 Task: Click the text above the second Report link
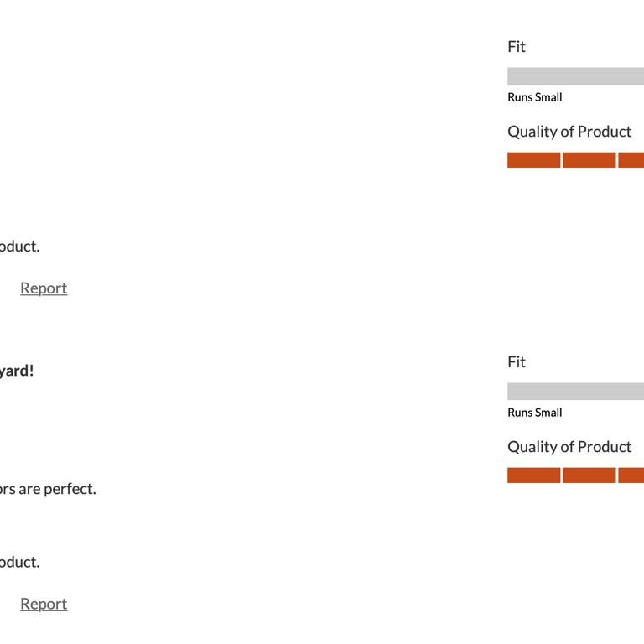click(19, 562)
